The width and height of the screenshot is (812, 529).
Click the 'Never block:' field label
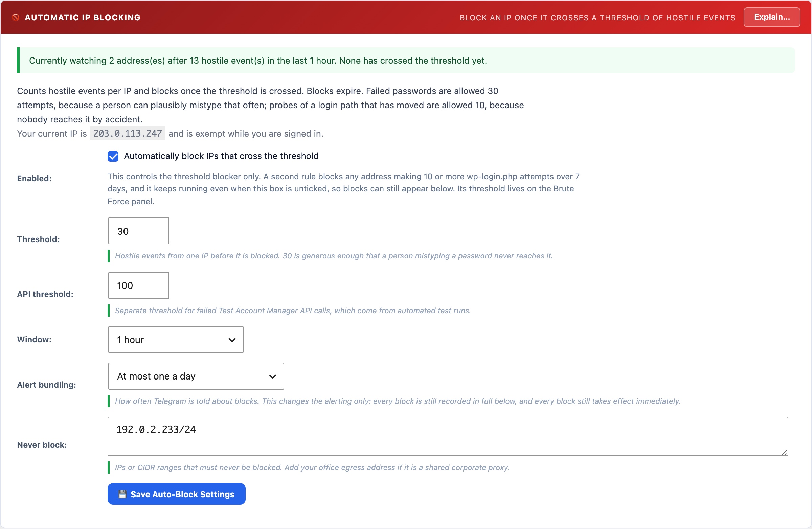coord(42,445)
